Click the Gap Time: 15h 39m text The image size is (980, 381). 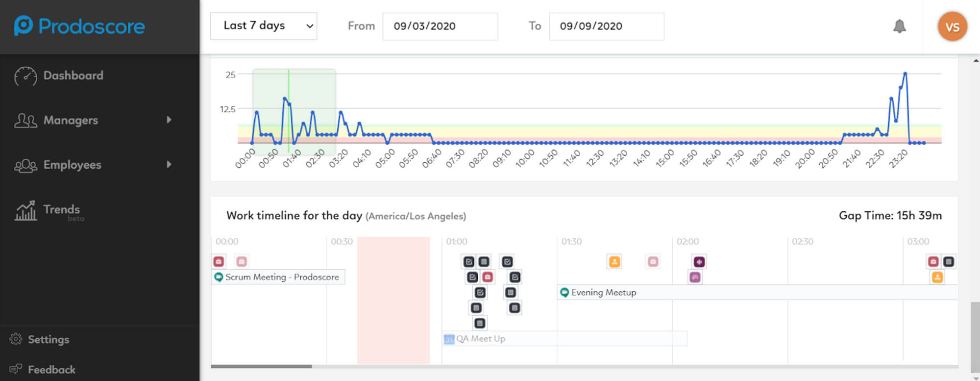coord(890,216)
